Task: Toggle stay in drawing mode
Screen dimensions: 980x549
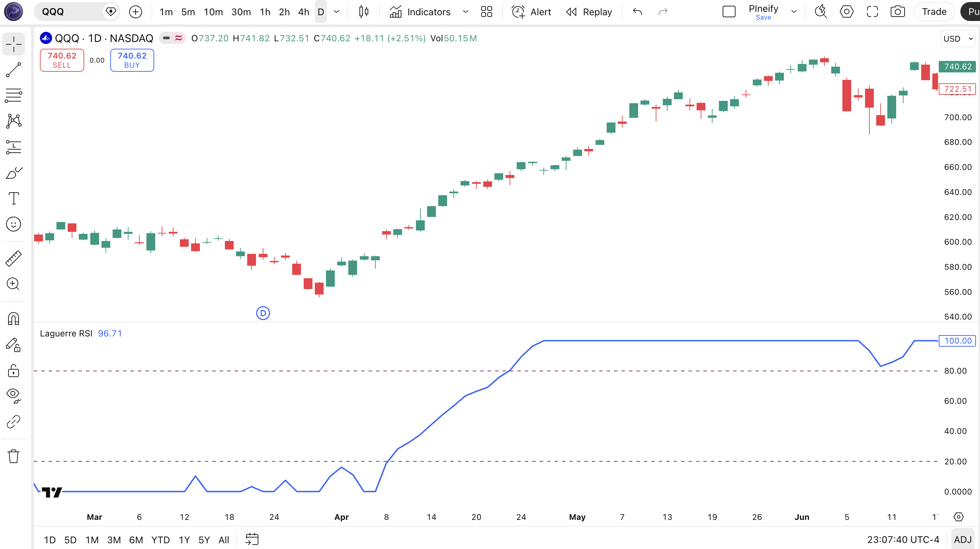Action: (x=14, y=345)
